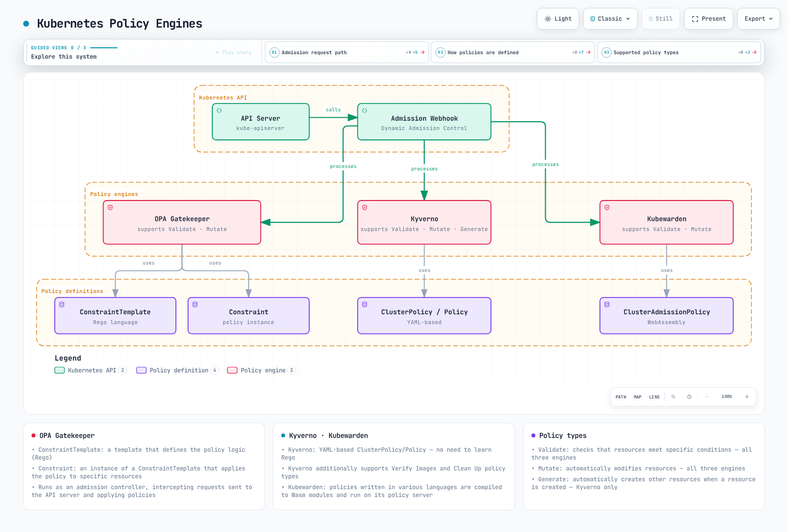
Task: Switch to MAP mode
Action: pos(637,397)
